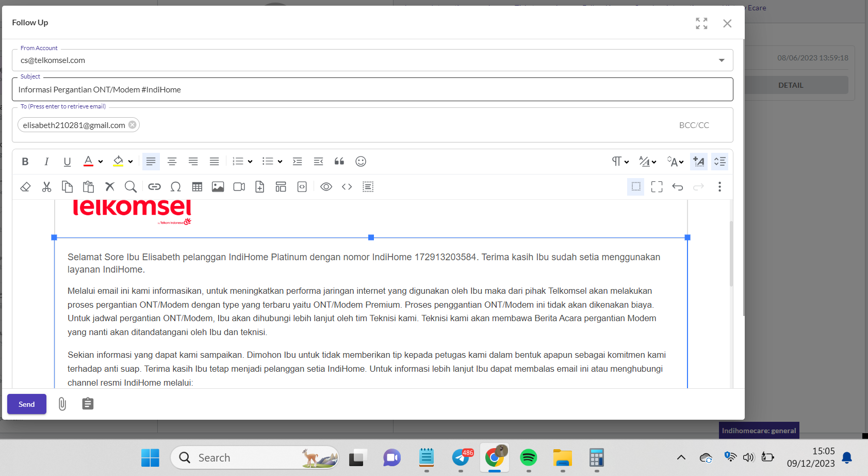Click the X remove icon in toolbar
868x476 pixels.
pos(109,187)
